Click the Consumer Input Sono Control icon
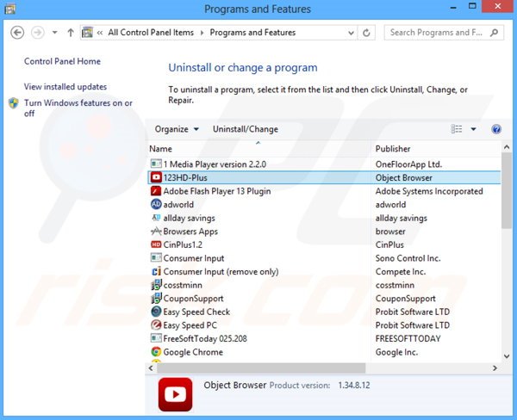 click(x=156, y=257)
